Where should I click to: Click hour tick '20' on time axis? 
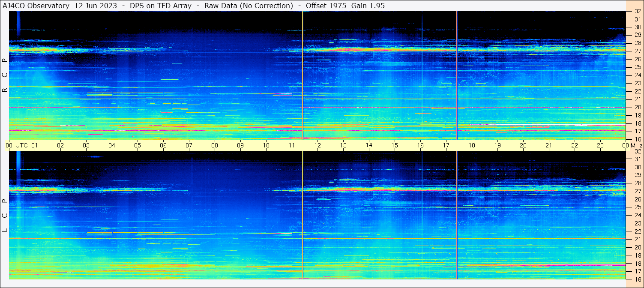tap(523, 145)
